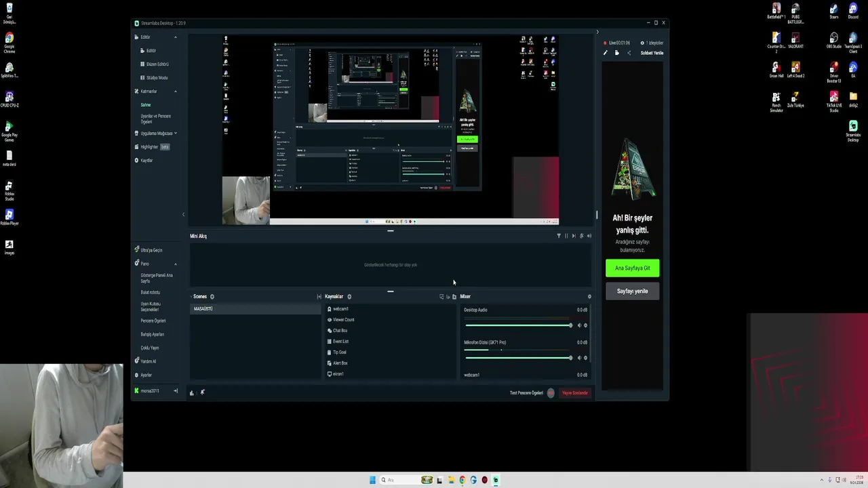This screenshot has height=488, width=868.
Task: Open Gösterge Paneli Ana Sayfa
Action: pyautogui.click(x=157, y=278)
